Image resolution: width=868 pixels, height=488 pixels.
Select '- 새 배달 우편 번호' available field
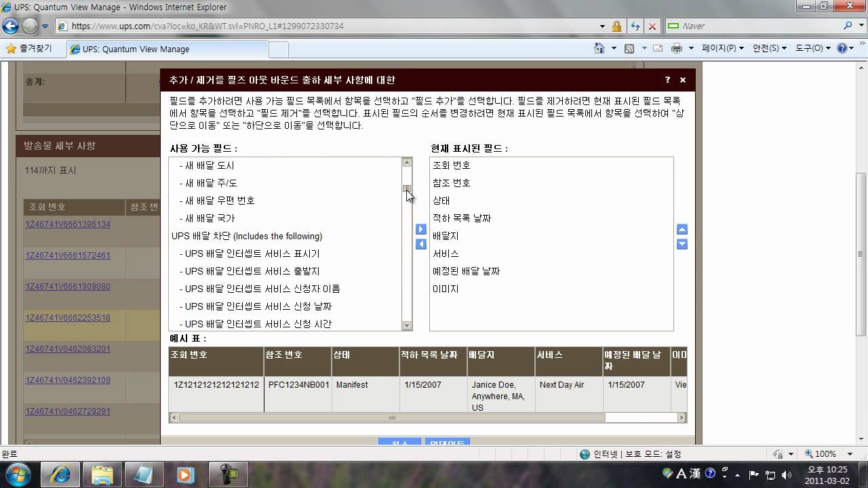point(217,201)
